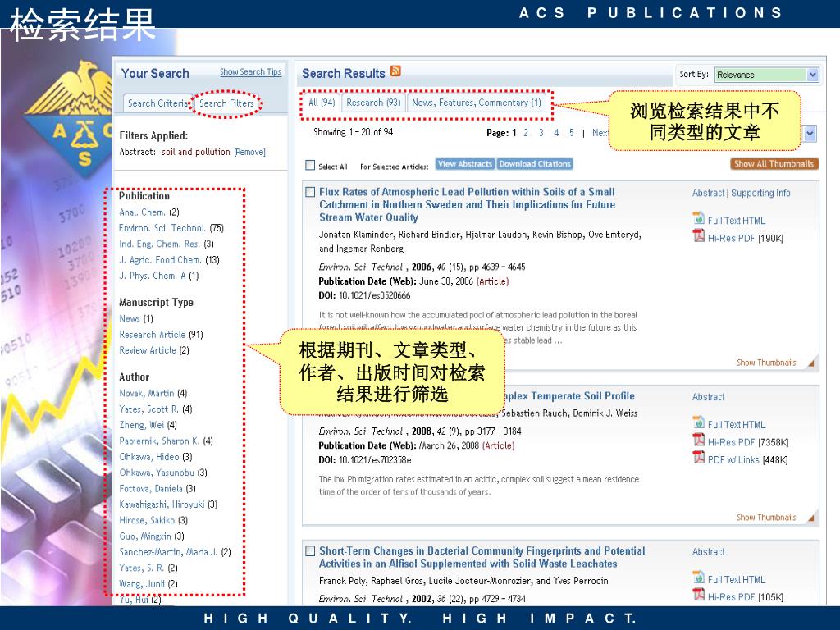840x630 pixels.
Task: Filter by Environ. Sci. Technol. publication
Action: point(162,228)
